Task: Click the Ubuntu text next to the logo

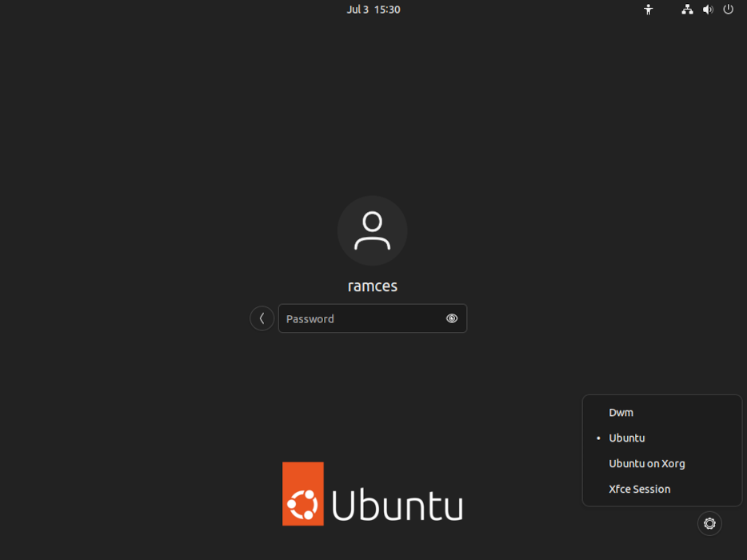Action: tap(397, 504)
